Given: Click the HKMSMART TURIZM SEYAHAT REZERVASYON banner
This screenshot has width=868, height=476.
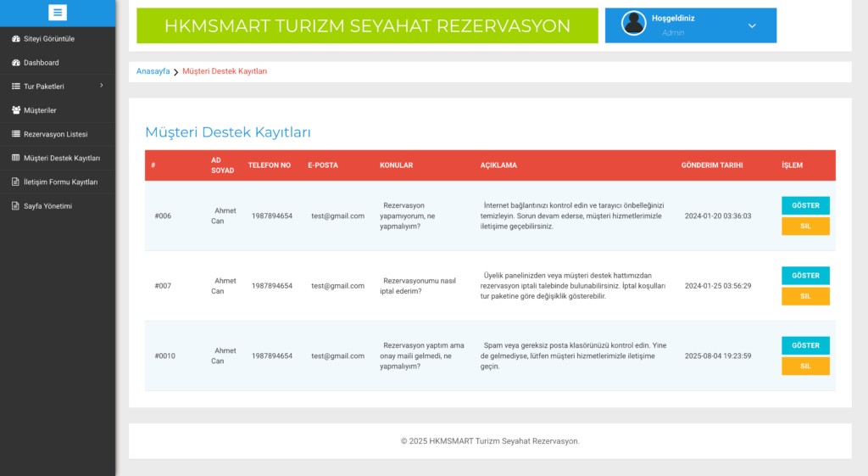Looking at the screenshot, I should click(367, 25).
